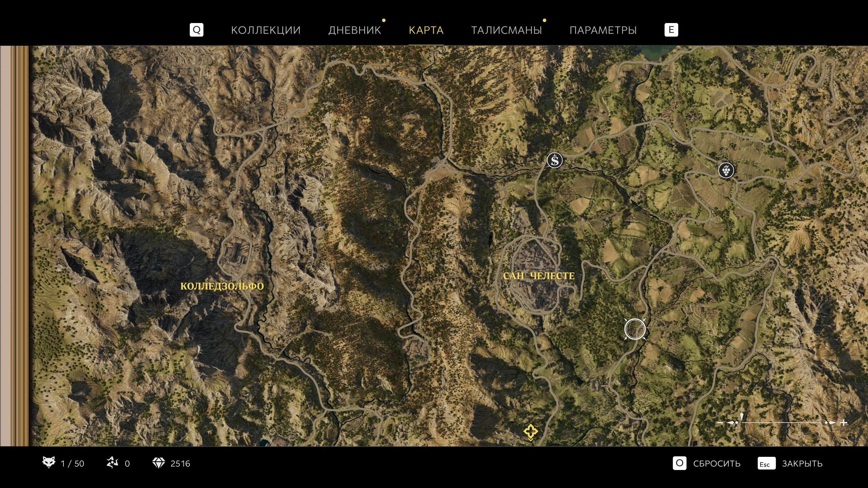
Task: Go to the Параметры tab
Action: 603,30
